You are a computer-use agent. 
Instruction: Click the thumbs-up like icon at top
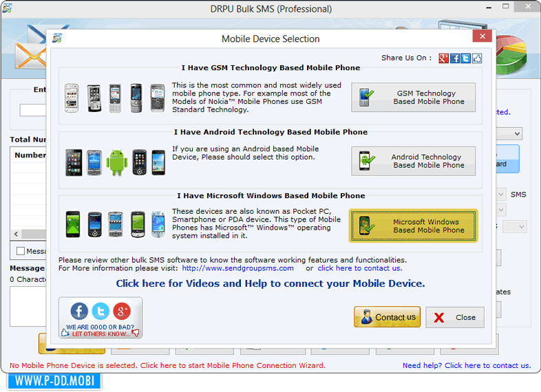point(477,58)
